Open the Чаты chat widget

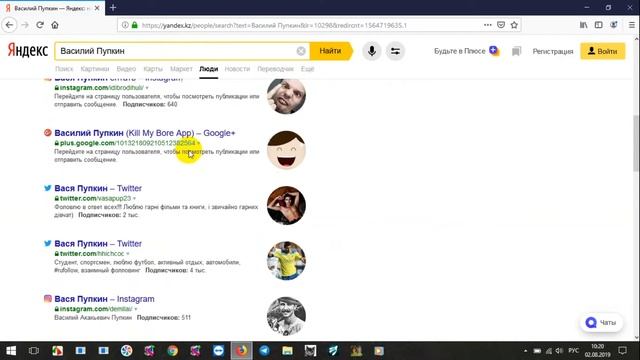pos(601,322)
